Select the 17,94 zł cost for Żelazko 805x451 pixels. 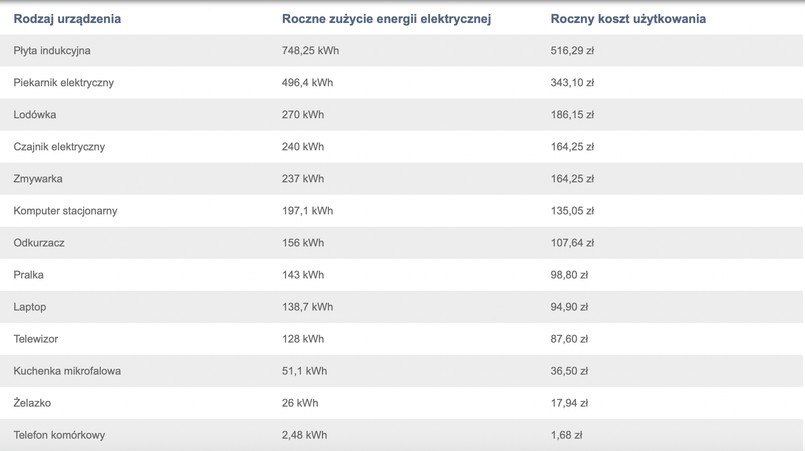click(x=570, y=402)
